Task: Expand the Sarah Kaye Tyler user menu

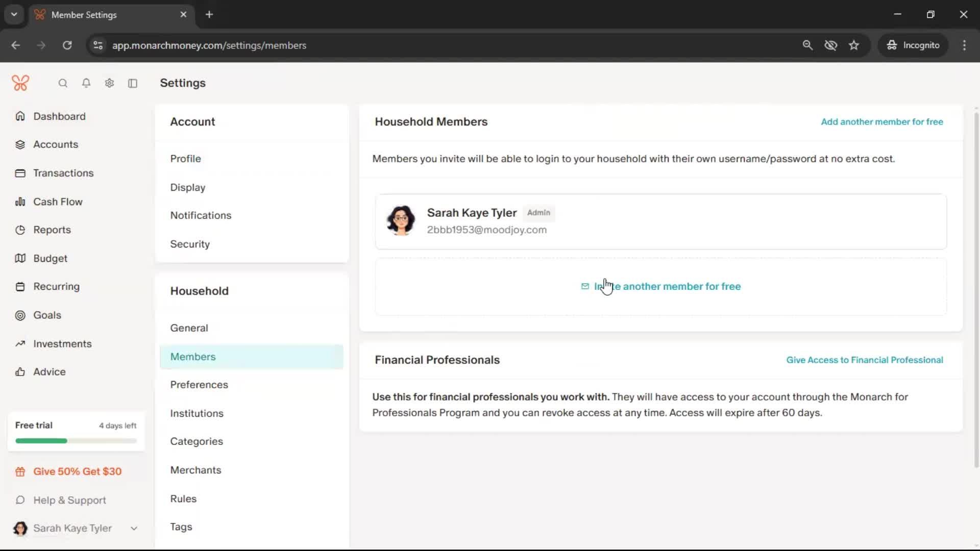Action: tap(134, 529)
